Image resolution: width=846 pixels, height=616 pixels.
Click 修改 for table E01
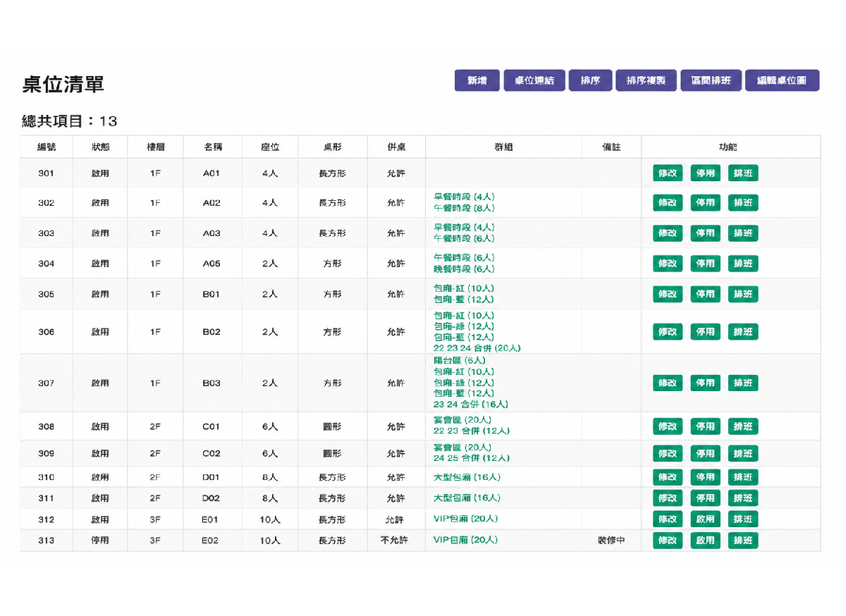pos(668,519)
